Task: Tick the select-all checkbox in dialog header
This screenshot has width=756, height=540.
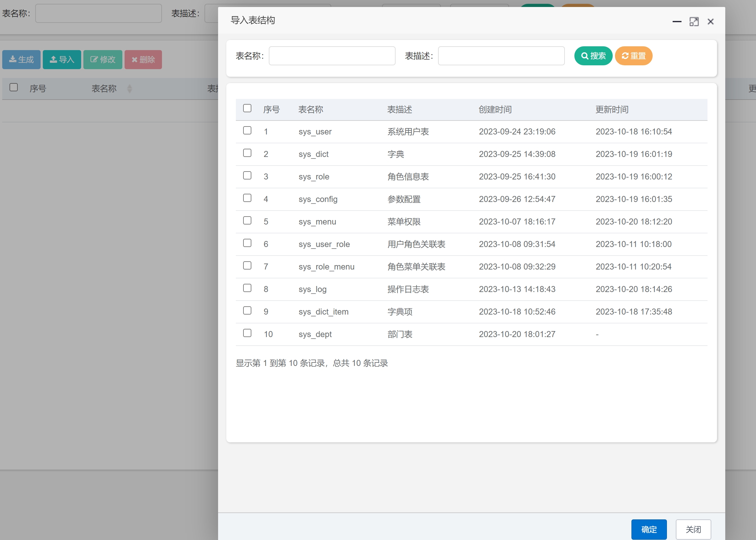Action: (247, 108)
